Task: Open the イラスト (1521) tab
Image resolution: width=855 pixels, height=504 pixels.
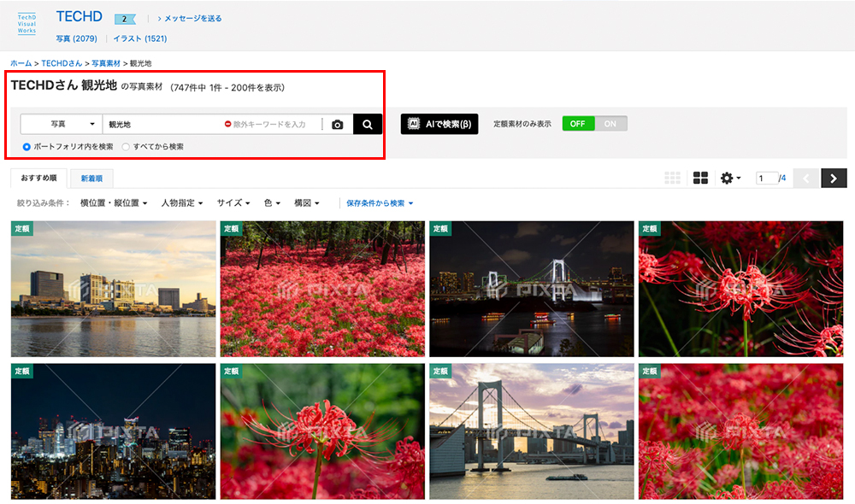Action: tap(138, 38)
